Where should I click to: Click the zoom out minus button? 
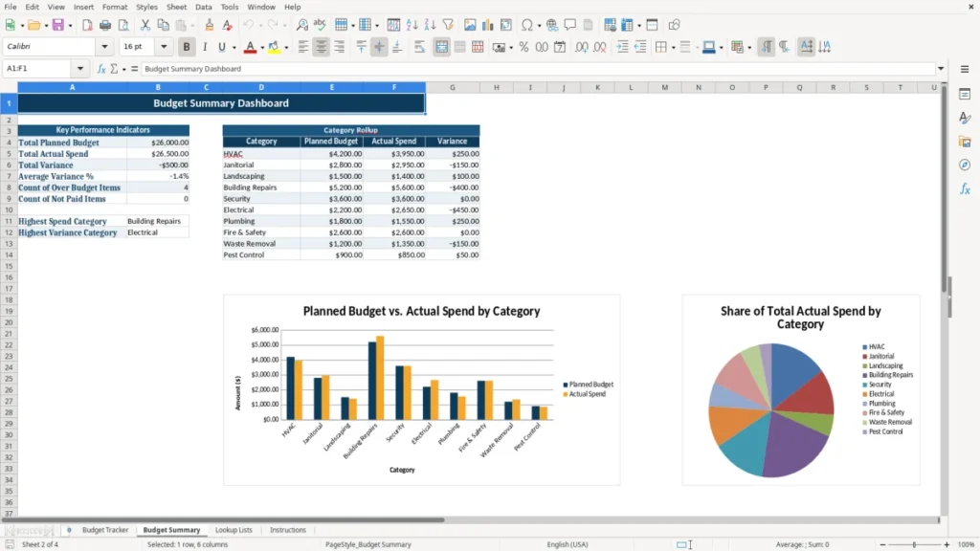click(x=882, y=544)
